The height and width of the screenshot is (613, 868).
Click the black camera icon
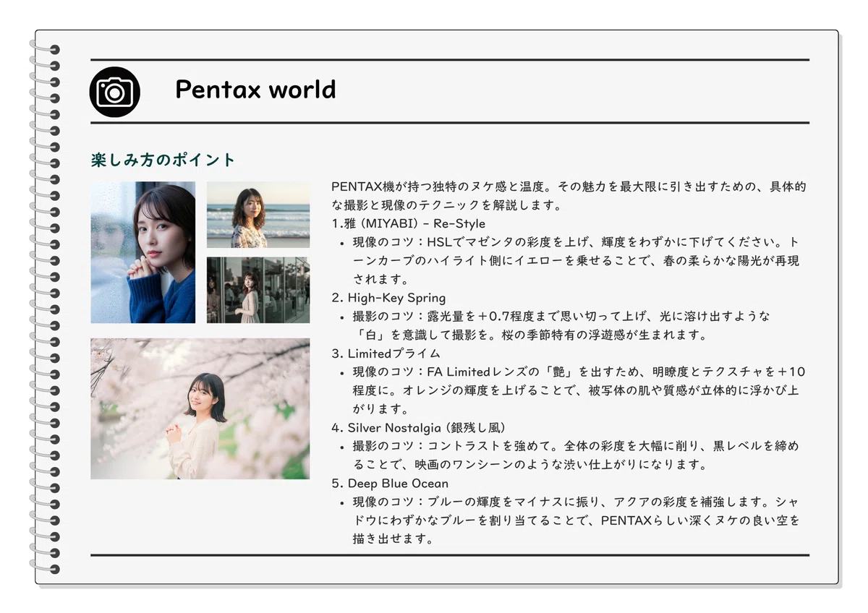tap(114, 92)
